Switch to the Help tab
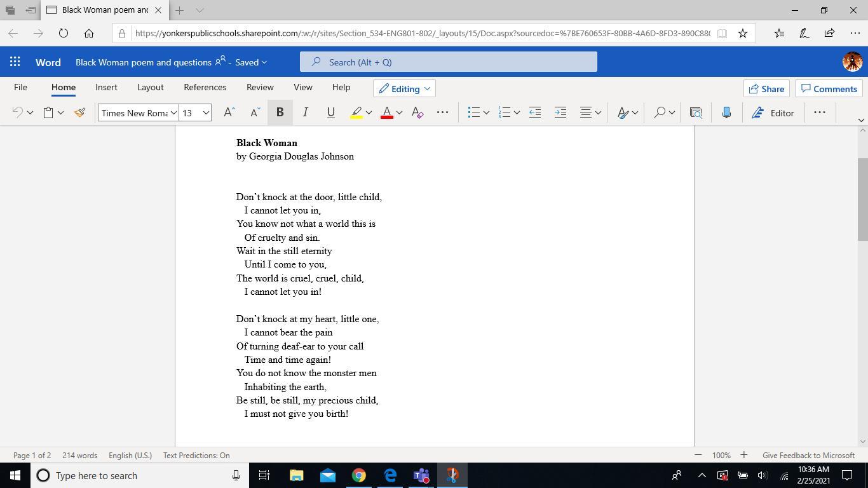This screenshot has height=488, width=868. tap(341, 88)
